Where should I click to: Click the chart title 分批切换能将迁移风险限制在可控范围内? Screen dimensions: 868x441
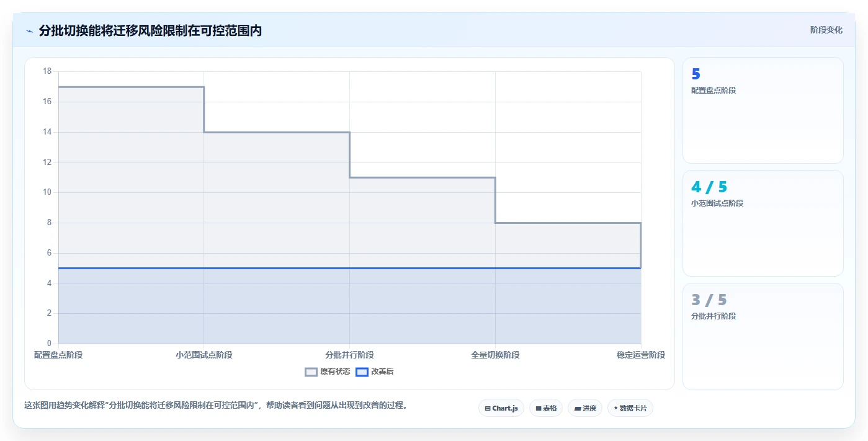coord(150,30)
